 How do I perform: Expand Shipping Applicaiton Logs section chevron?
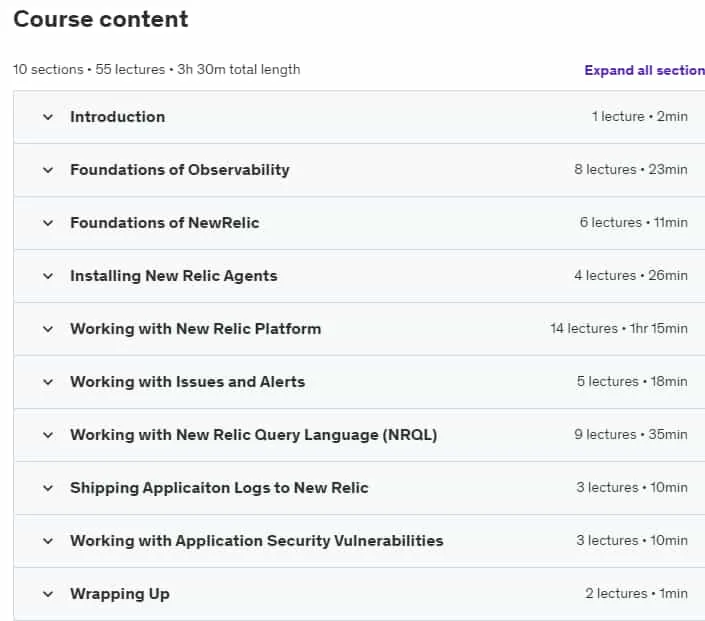point(48,488)
